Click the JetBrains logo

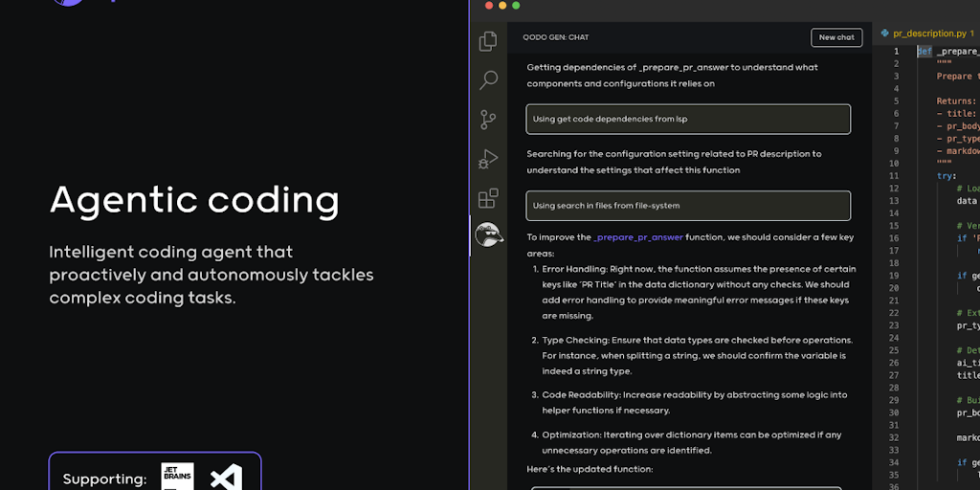tap(177, 478)
